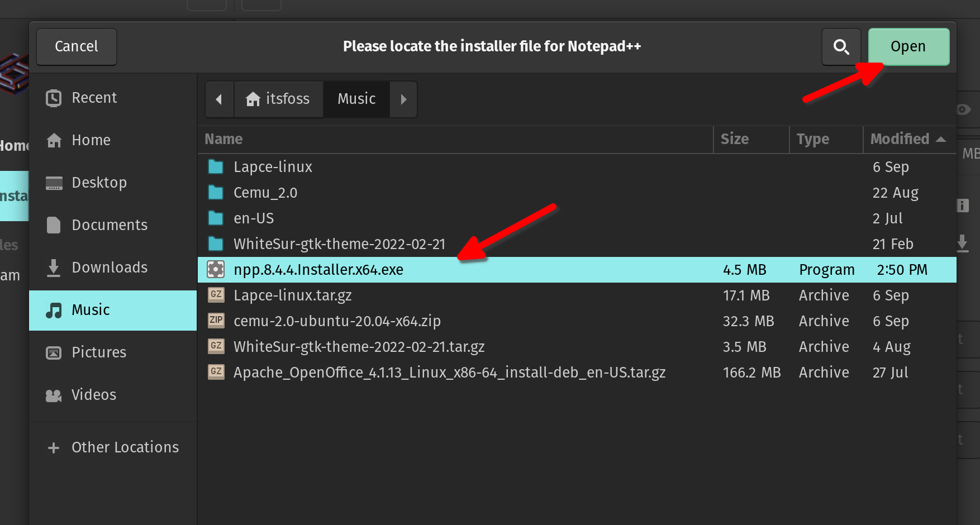Click the GZ icon of WhiteSur tar.gz
Screen dimensions: 980x525
pyautogui.click(x=216, y=346)
